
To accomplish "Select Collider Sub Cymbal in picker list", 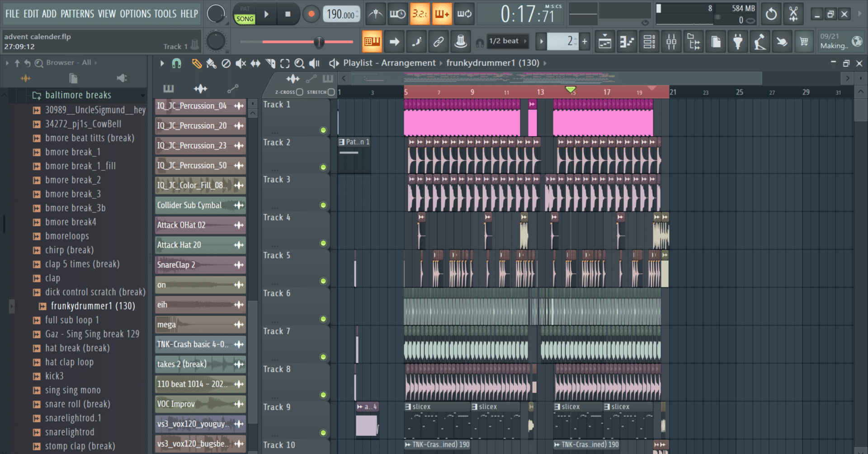I will pyautogui.click(x=200, y=205).
